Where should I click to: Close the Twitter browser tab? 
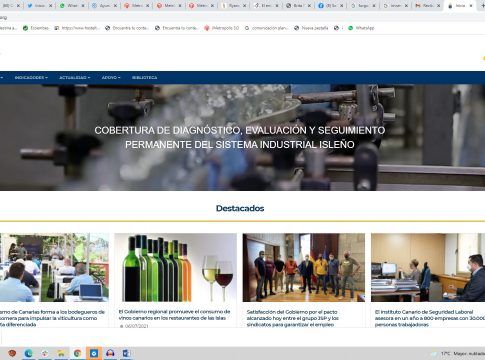pyautogui.click(x=51, y=6)
